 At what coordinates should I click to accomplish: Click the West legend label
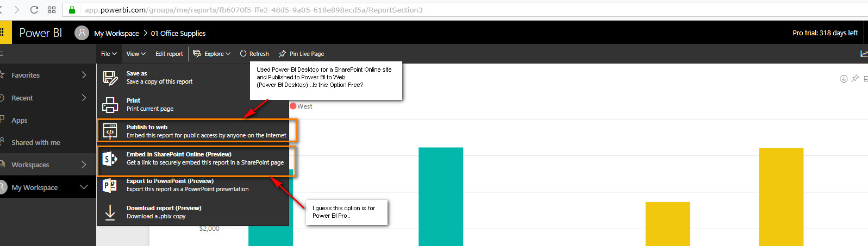click(305, 106)
